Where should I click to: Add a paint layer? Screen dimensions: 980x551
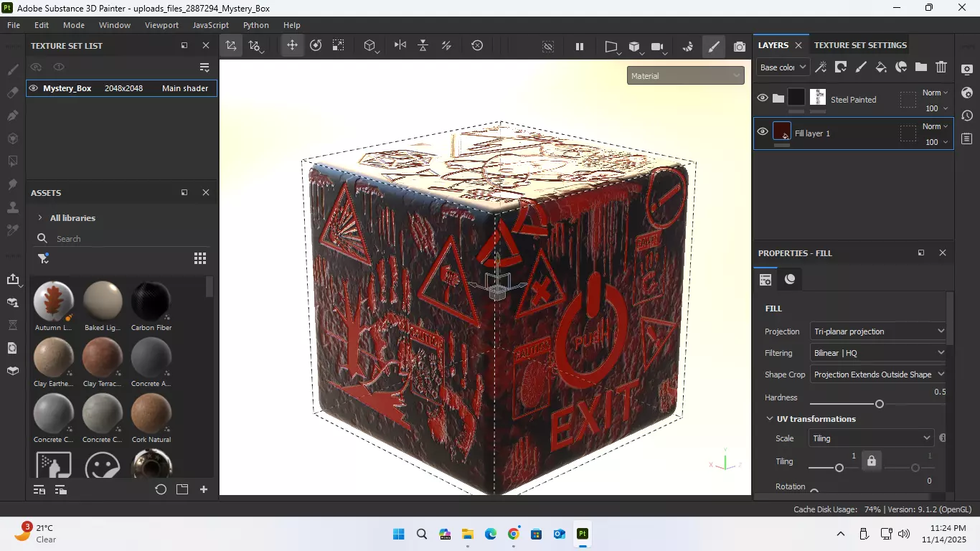pos(861,67)
